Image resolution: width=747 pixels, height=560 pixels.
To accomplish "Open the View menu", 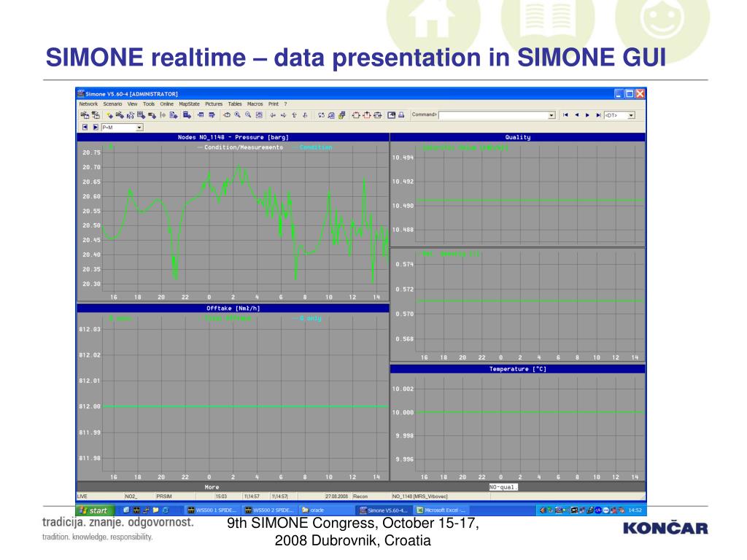I will tap(133, 104).
